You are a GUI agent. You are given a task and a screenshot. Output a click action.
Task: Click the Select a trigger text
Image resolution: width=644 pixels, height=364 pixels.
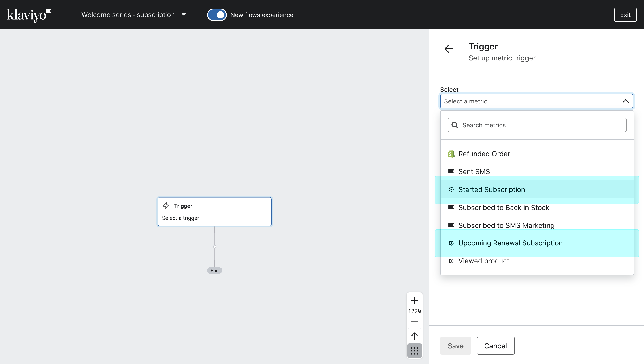point(180,218)
